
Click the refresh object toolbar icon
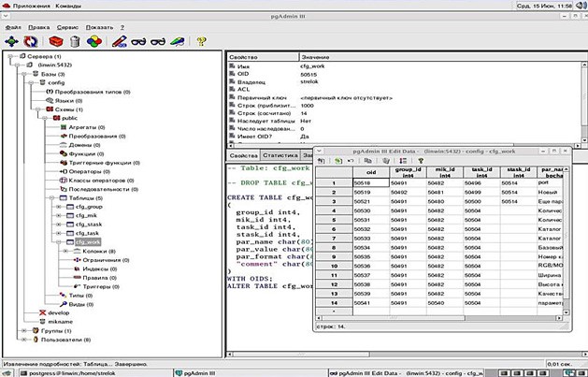pyautogui.click(x=31, y=41)
